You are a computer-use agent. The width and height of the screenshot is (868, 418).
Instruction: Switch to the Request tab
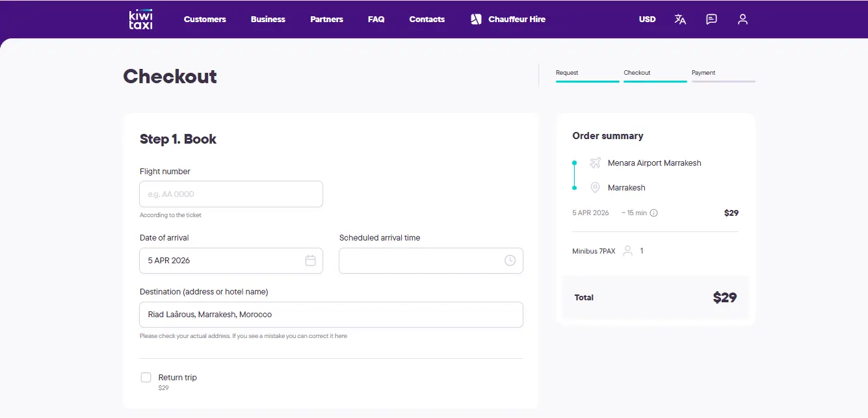567,72
